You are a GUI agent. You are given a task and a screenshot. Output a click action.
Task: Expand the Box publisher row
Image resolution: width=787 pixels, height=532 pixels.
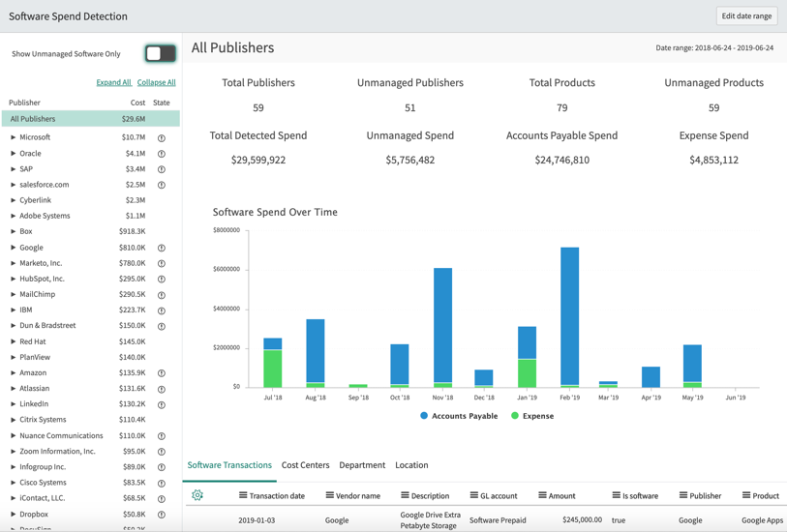(x=13, y=231)
